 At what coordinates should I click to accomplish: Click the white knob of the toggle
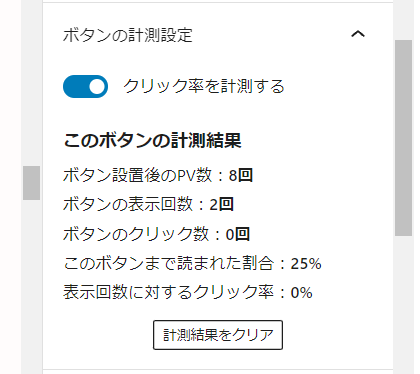tap(97, 87)
